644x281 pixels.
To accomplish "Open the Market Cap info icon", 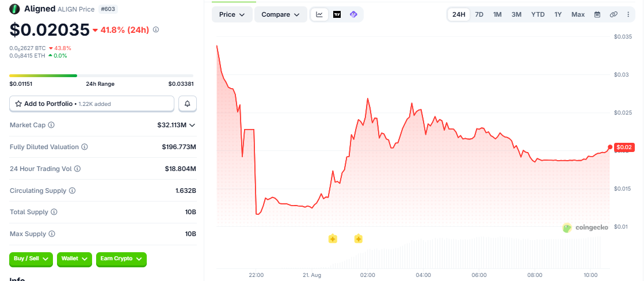I will pos(51,125).
